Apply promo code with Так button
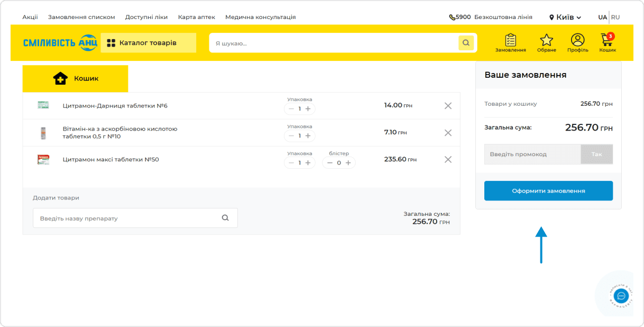This screenshot has width=644, height=327. pyautogui.click(x=596, y=154)
